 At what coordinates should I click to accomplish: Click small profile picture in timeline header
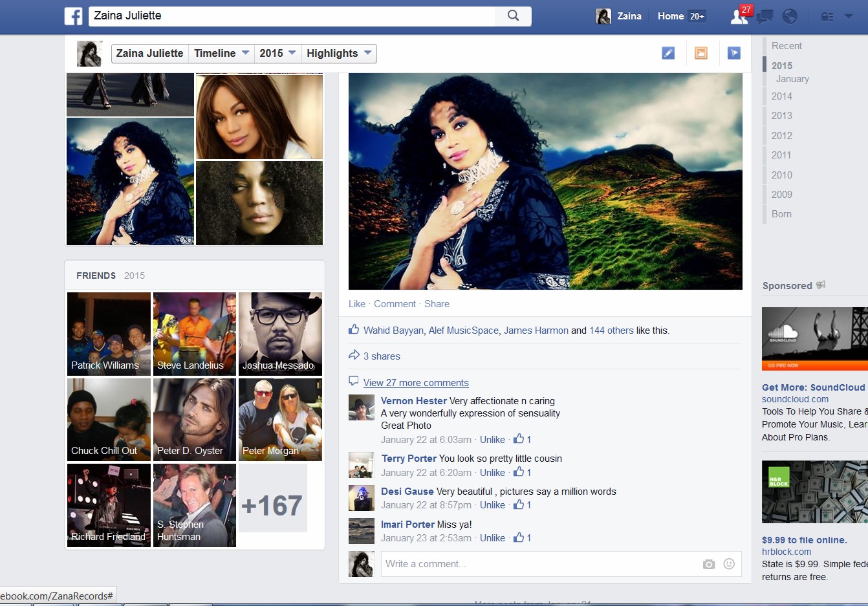[x=89, y=54]
